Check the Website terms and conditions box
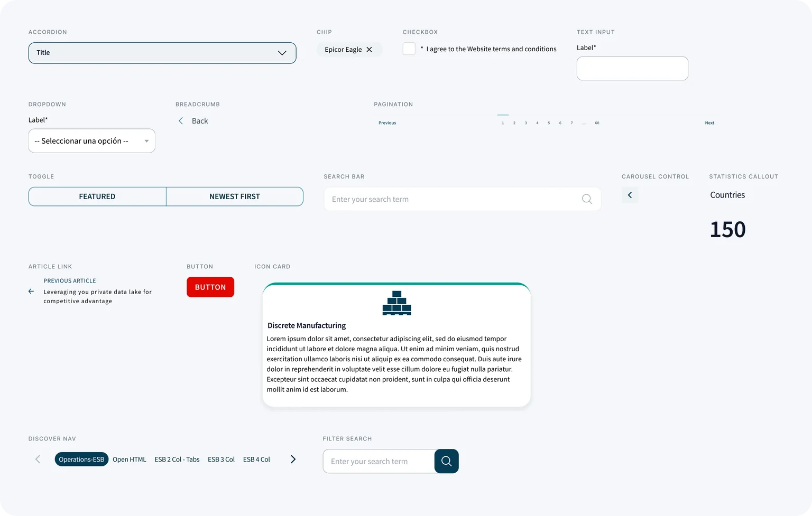The width and height of the screenshot is (812, 516). [x=409, y=49]
